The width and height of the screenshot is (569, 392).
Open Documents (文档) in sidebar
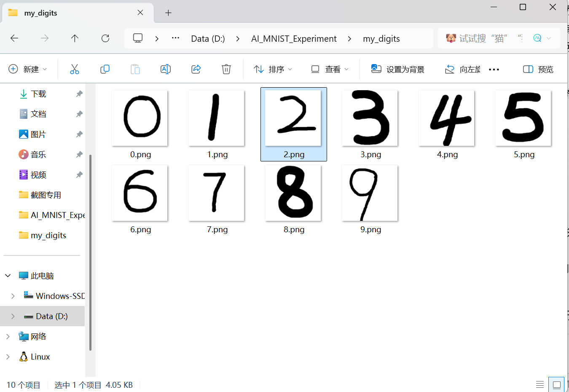pyautogui.click(x=38, y=114)
